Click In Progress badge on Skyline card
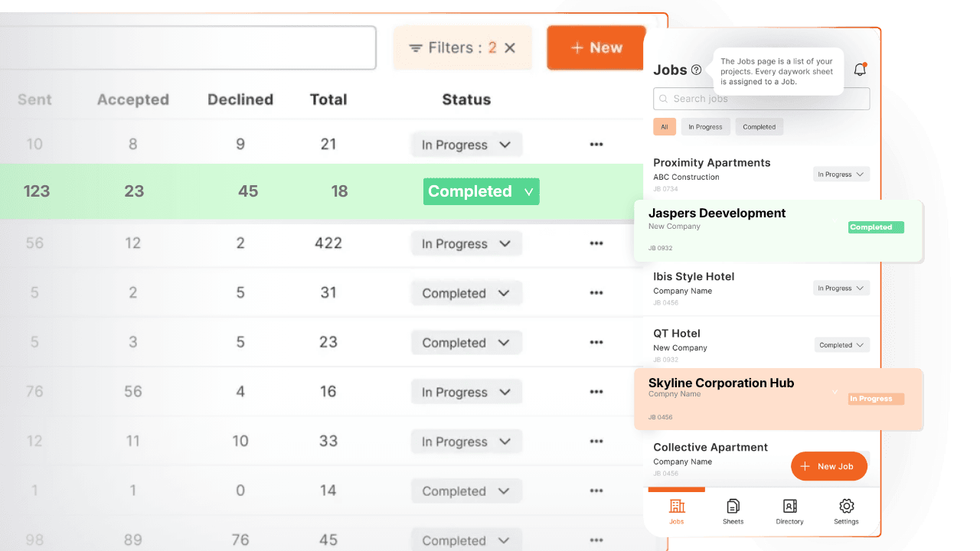This screenshot has width=980, height=551. point(876,399)
